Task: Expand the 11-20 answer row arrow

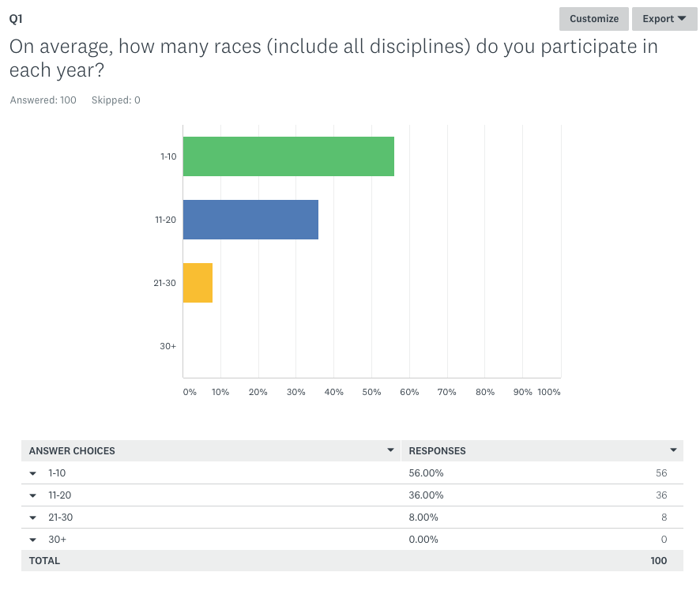Action: pyautogui.click(x=33, y=495)
